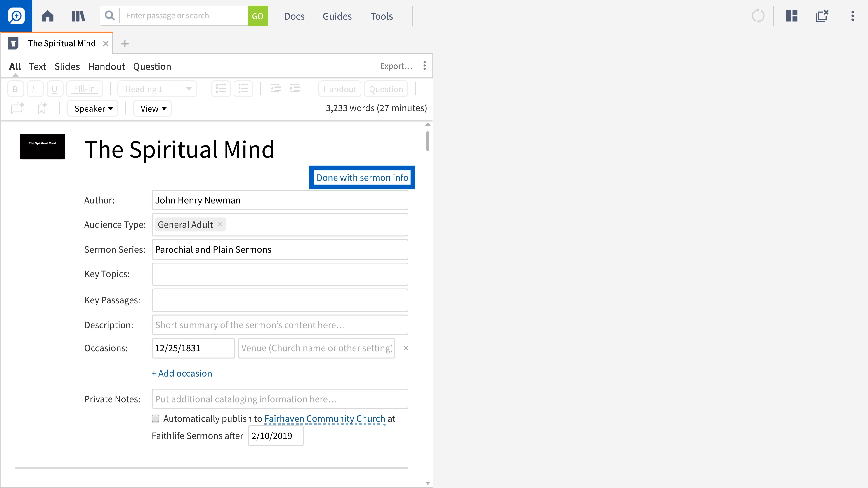Insert a bulleted list
The image size is (868, 488).
pos(221,89)
